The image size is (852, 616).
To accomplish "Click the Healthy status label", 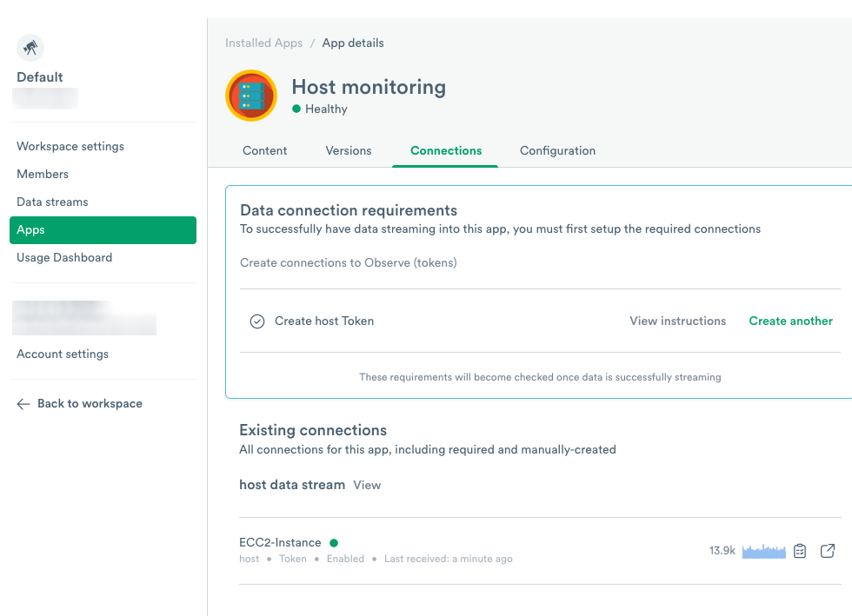I will 326,109.
